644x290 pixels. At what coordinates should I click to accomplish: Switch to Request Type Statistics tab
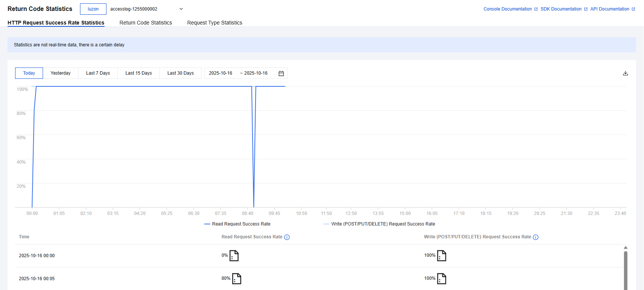[x=215, y=23]
